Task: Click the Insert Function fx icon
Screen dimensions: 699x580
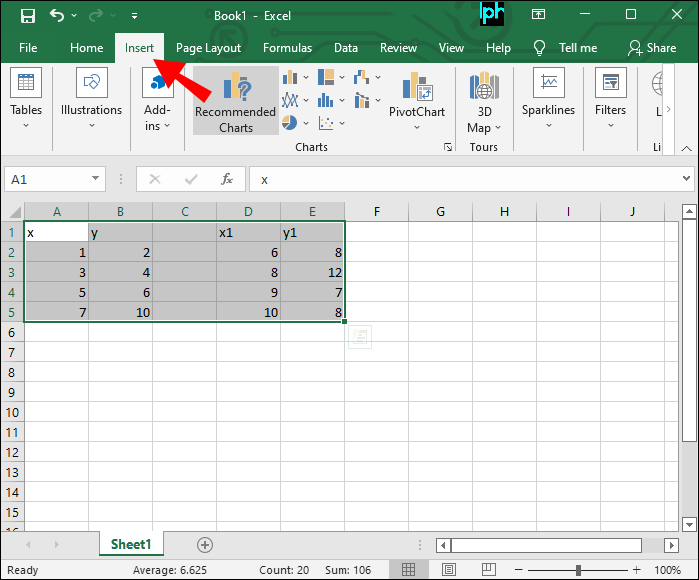Action: point(227,179)
